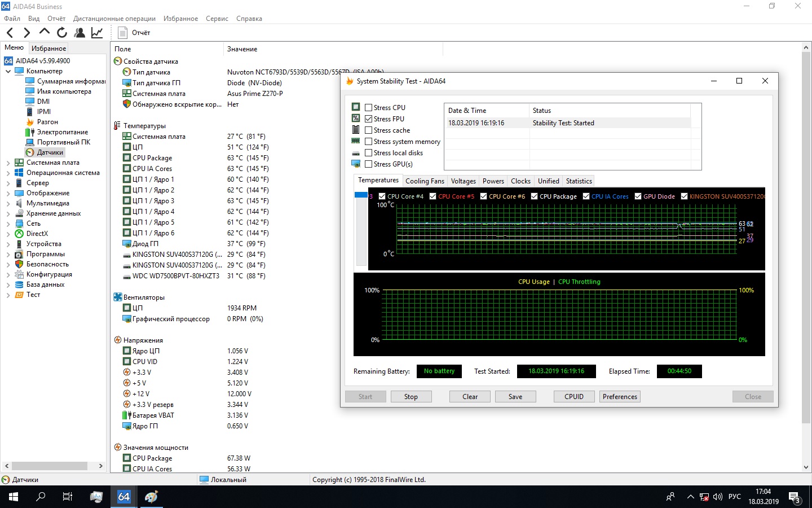Switch to the Statistics tab
The width and height of the screenshot is (812, 508).
[x=579, y=181]
